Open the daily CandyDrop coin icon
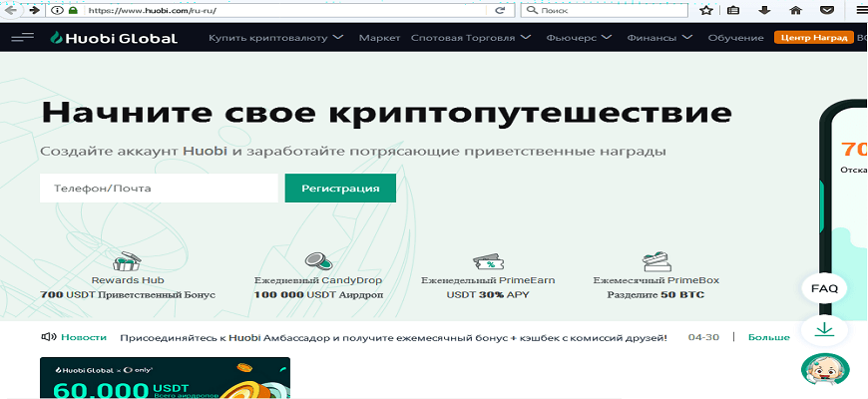 click(317, 262)
